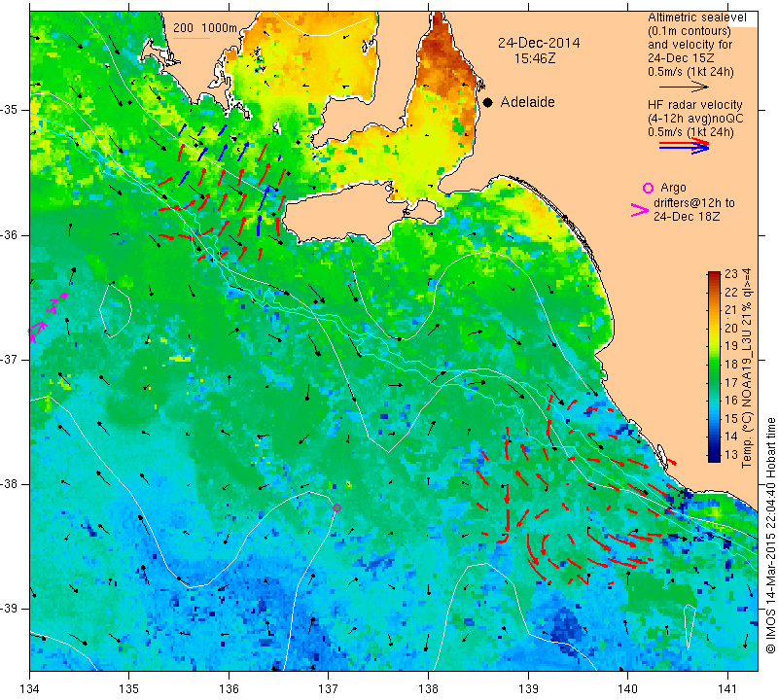Click the 'Altimetric sealevel' legend heading
Image resolution: width=778 pixels, height=700 pixels.
(696, 17)
